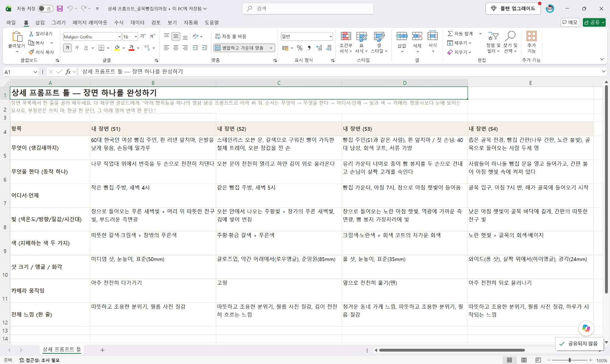This screenshot has height=364, width=610.
Task: Click the New Sheet plus button
Action: point(102,350)
